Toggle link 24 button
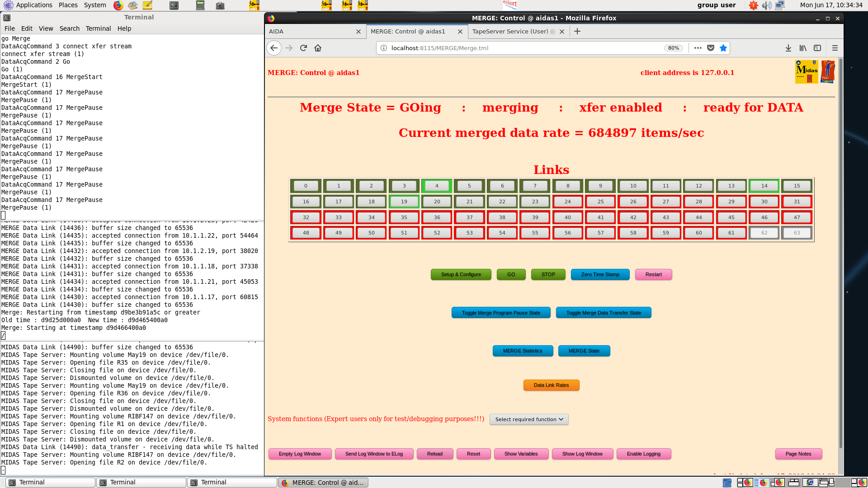This screenshot has height=488, width=868. (x=568, y=202)
